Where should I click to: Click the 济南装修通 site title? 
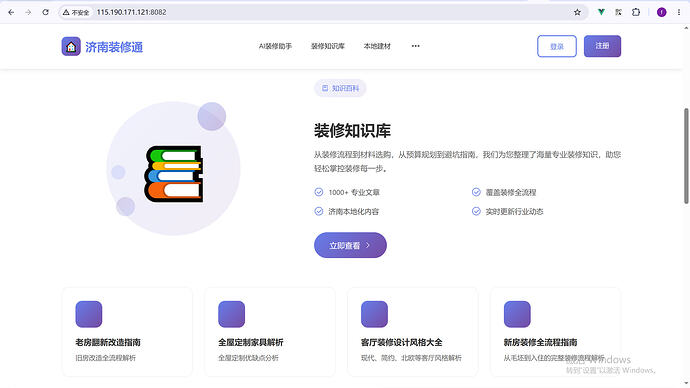pos(114,47)
